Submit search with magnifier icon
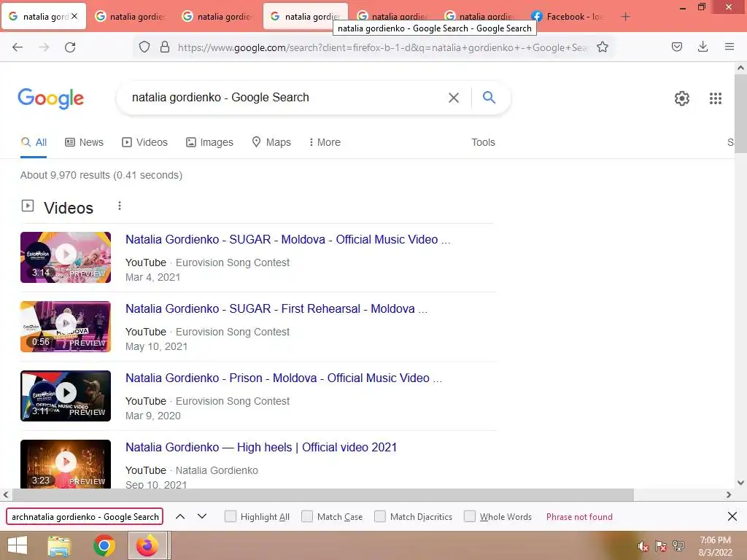The width and height of the screenshot is (747, 560). pyautogui.click(x=489, y=97)
